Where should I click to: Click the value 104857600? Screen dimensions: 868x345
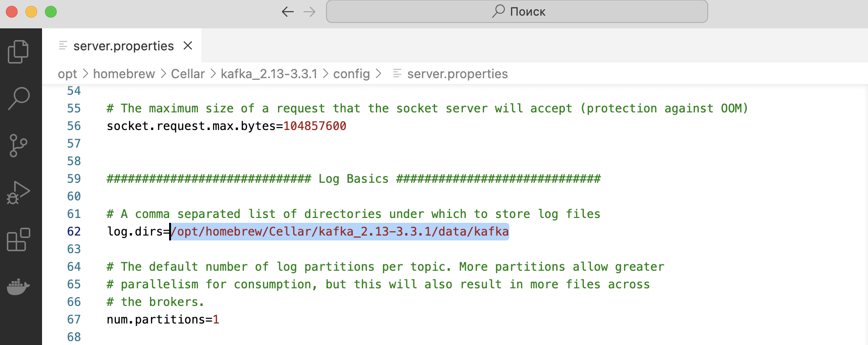pos(315,126)
